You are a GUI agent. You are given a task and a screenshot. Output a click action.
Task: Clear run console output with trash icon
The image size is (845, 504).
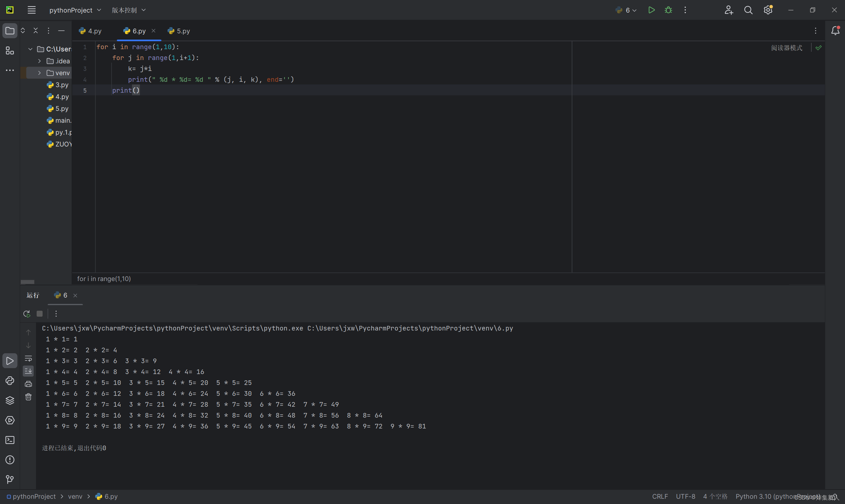point(28,397)
